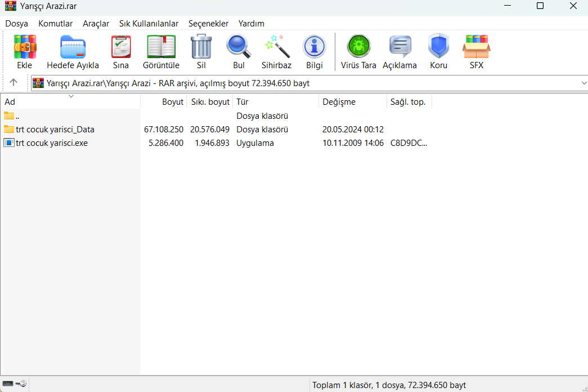Click the key password icon in status bar
Image resolution: width=588 pixels, height=392 pixels.
[21, 384]
